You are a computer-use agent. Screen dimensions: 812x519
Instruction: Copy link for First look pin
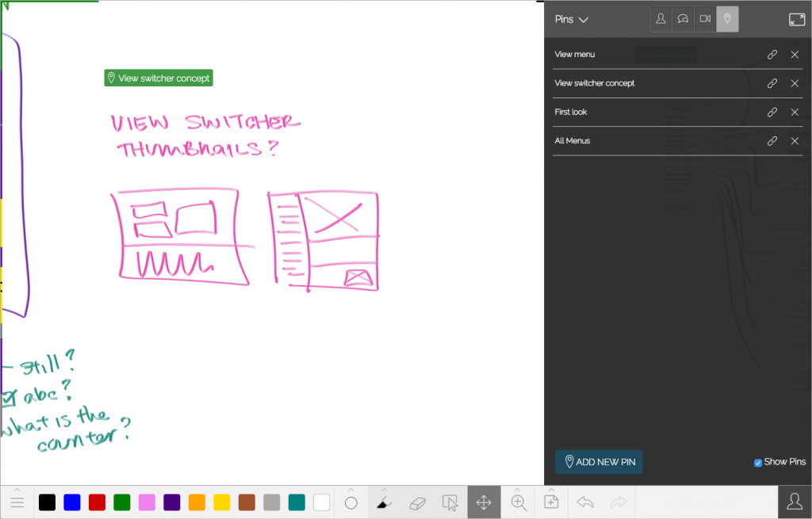[772, 113]
